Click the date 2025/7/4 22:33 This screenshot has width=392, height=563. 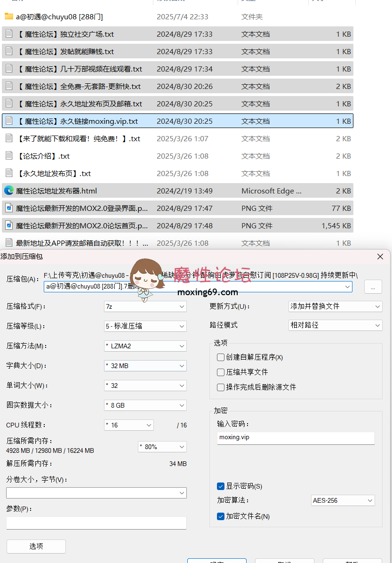coord(183,16)
